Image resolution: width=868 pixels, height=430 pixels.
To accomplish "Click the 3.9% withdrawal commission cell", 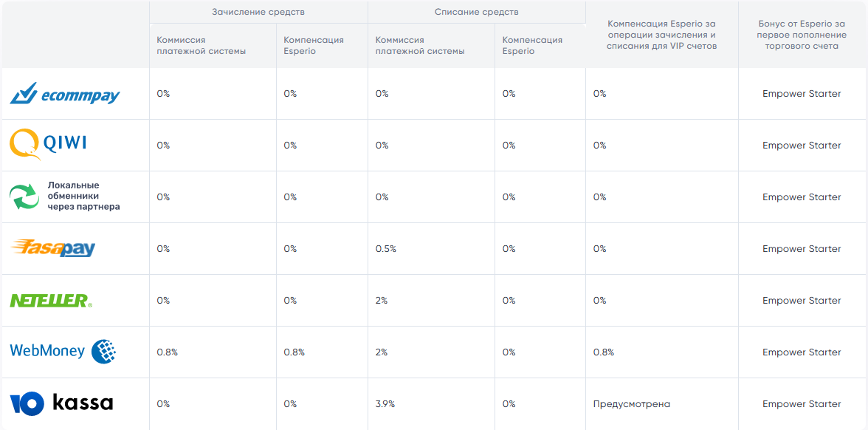I will click(x=385, y=404).
